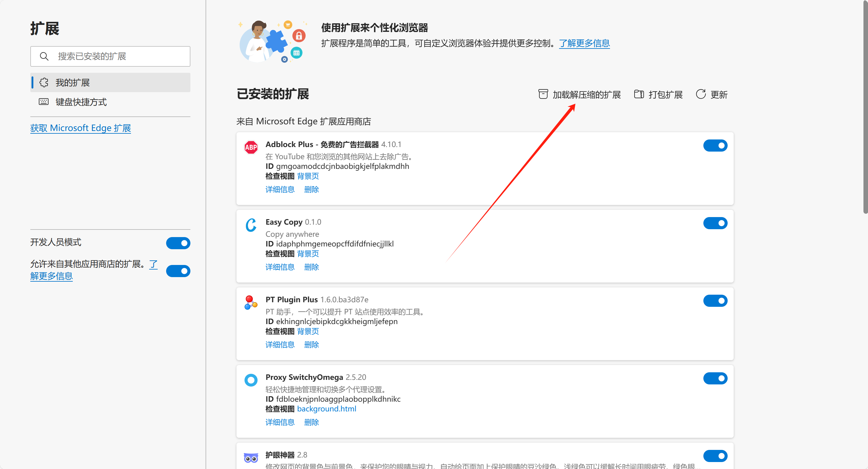The width and height of the screenshot is (868, 469).
Task: Click the circular 更新 refresh icon
Action: click(701, 94)
